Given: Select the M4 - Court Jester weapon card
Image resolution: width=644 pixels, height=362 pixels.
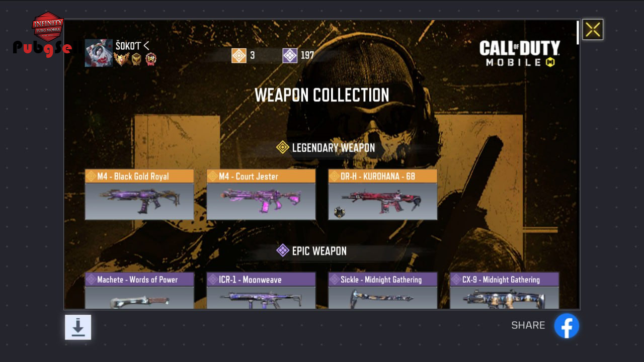Looking at the screenshot, I should [261, 195].
